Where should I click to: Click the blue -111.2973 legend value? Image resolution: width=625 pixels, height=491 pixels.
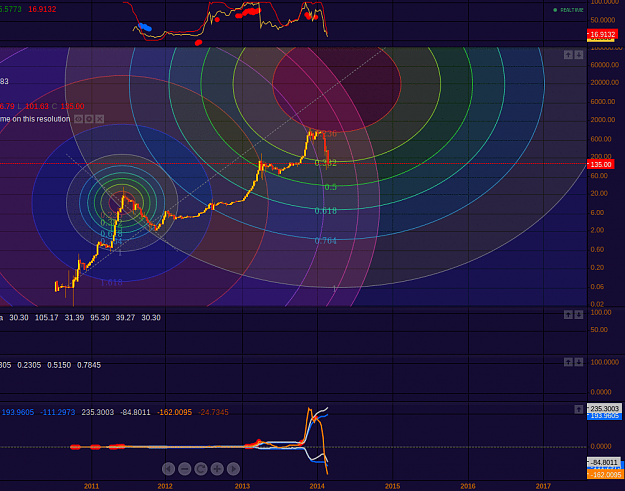pyautogui.click(x=58, y=412)
